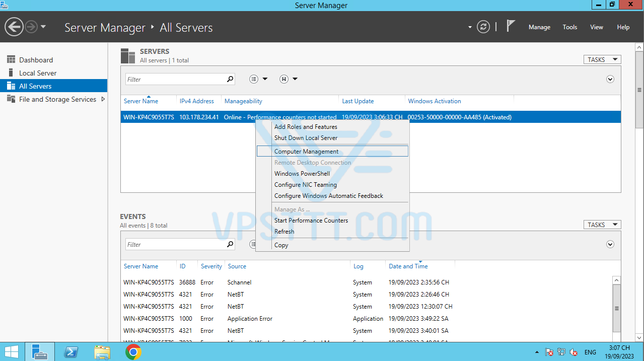Open dropdown arrow left of header refresh icon

click(x=470, y=27)
